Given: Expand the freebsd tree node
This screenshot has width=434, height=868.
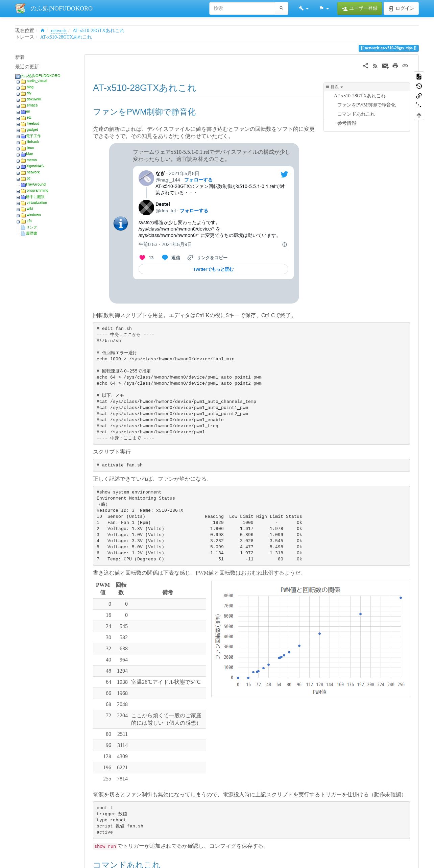Looking at the screenshot, I should (x=18, y=124).
